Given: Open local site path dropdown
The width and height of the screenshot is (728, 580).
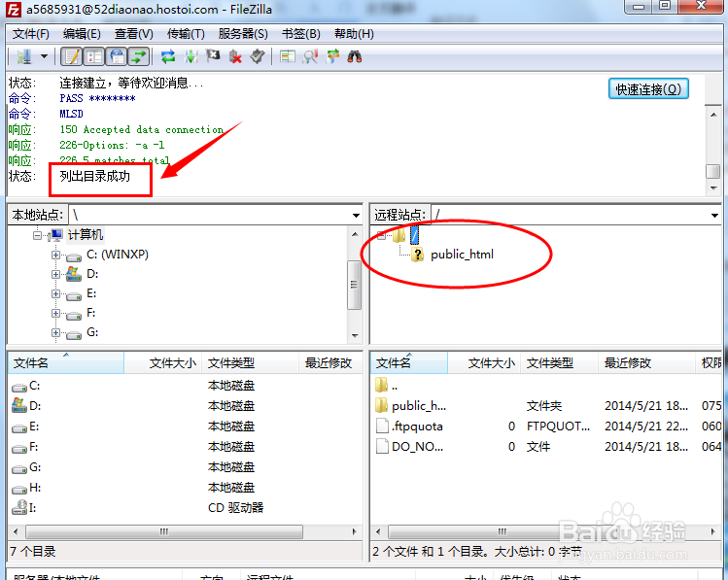Looking at the screenshot, I should [356, 216].
